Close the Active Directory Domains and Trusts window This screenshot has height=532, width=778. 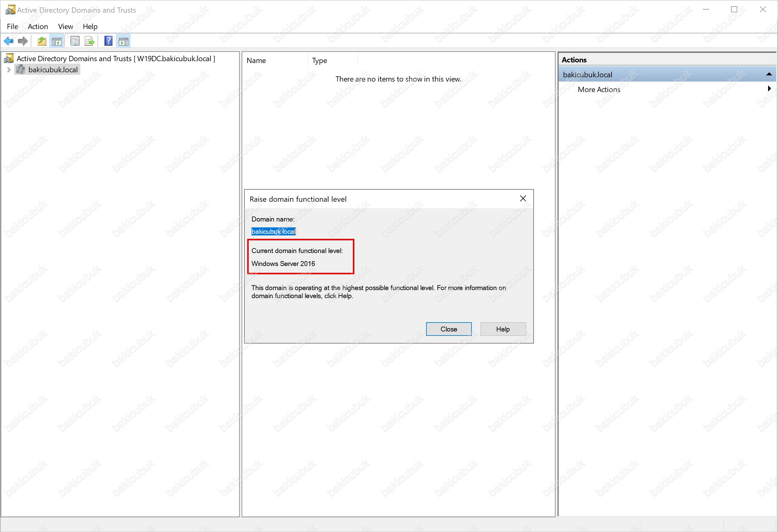(763, 10)
